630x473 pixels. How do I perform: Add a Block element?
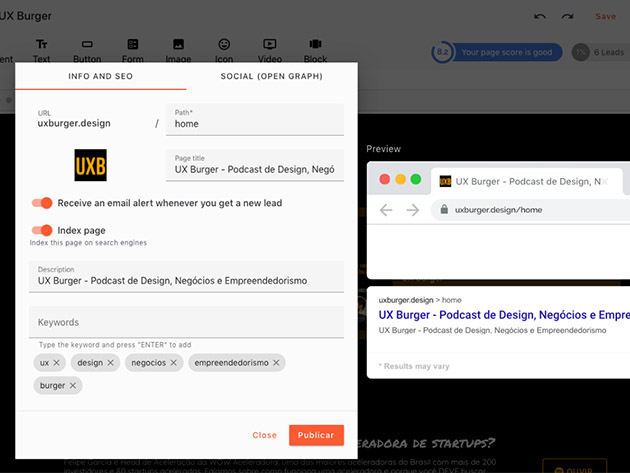pyautogui.click(x=315, y=51)
